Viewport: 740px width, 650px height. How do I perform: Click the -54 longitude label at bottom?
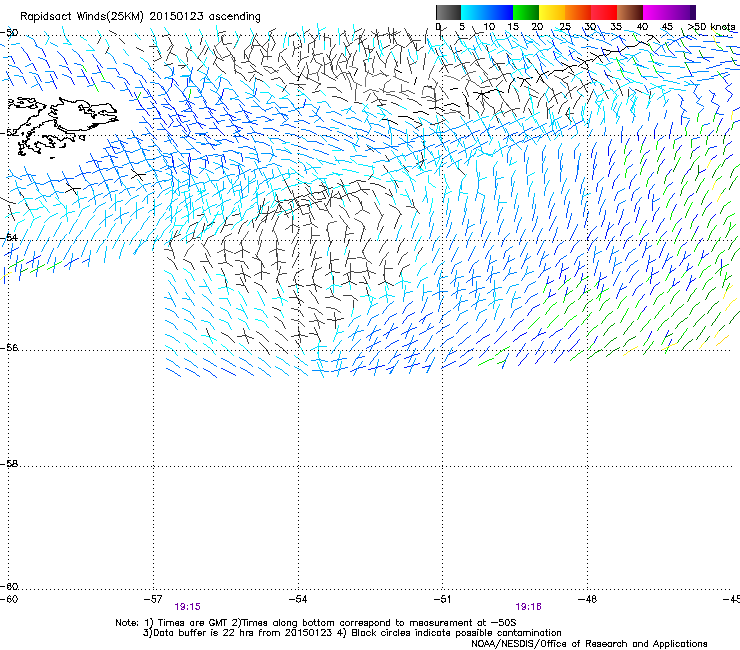click(x=298, y=599)
